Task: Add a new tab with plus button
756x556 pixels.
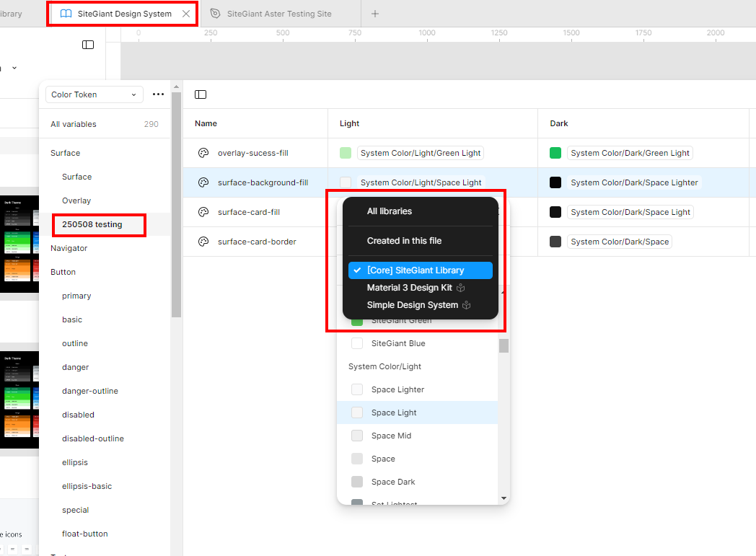Action: (375, 14)
